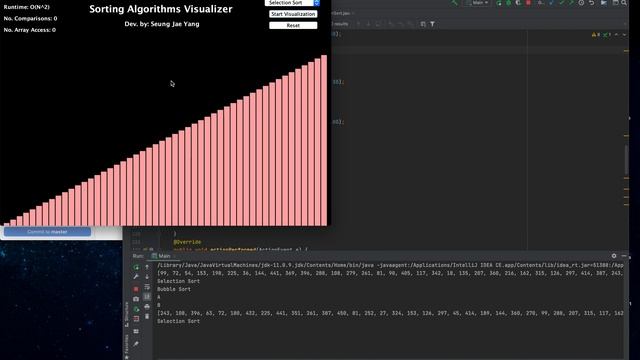640x360 pixels.
Task: Open Run panel settings gear
Action: pos(614,256)
